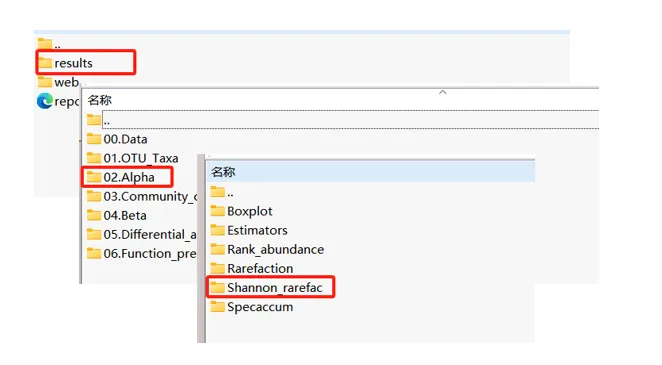This screenshot has width=662, height=365.
Task: Select the Rank_abundance folder
Action: [x=267, y=249]
